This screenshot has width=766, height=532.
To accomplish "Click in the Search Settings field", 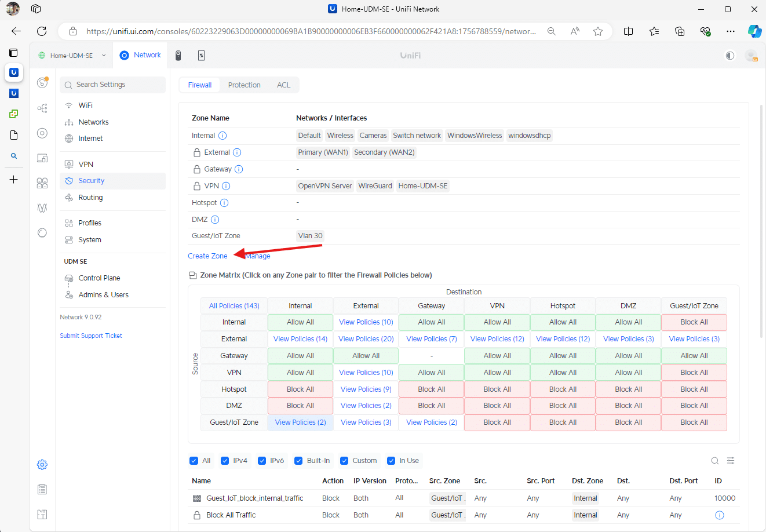I will tap(112, 85).
